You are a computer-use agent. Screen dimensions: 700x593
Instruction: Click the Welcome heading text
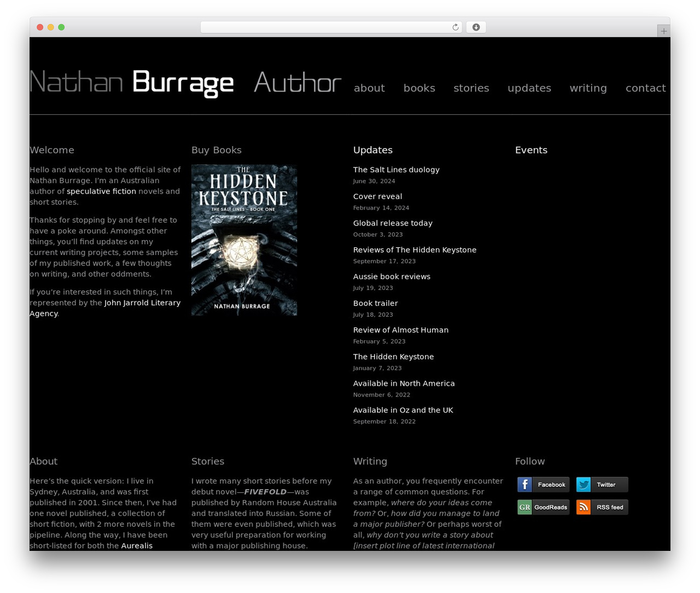[x=52, y=150]
